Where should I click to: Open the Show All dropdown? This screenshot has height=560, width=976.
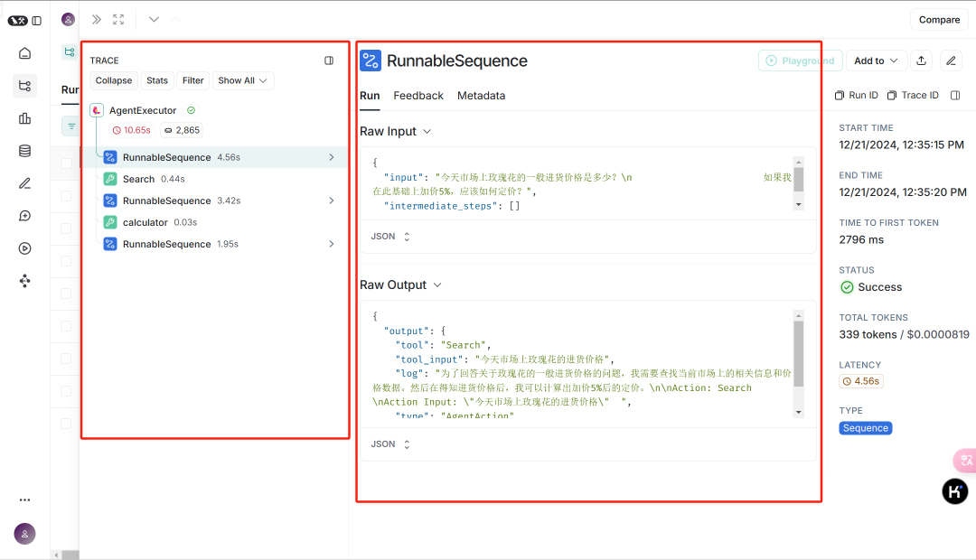(x=242, y=80)
